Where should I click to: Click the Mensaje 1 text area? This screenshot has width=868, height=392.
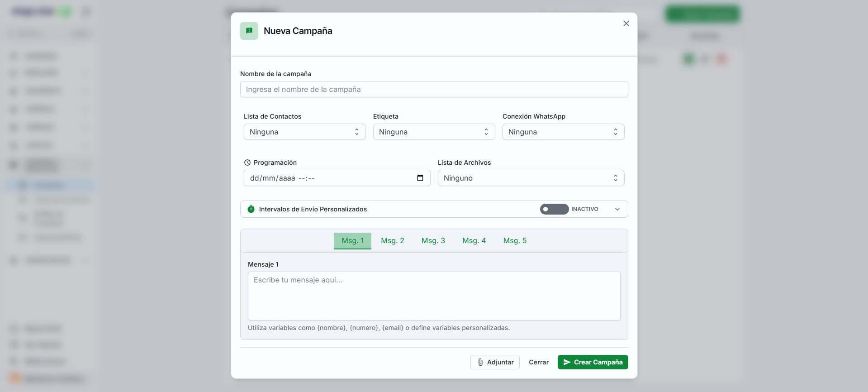tap(434, 296)
